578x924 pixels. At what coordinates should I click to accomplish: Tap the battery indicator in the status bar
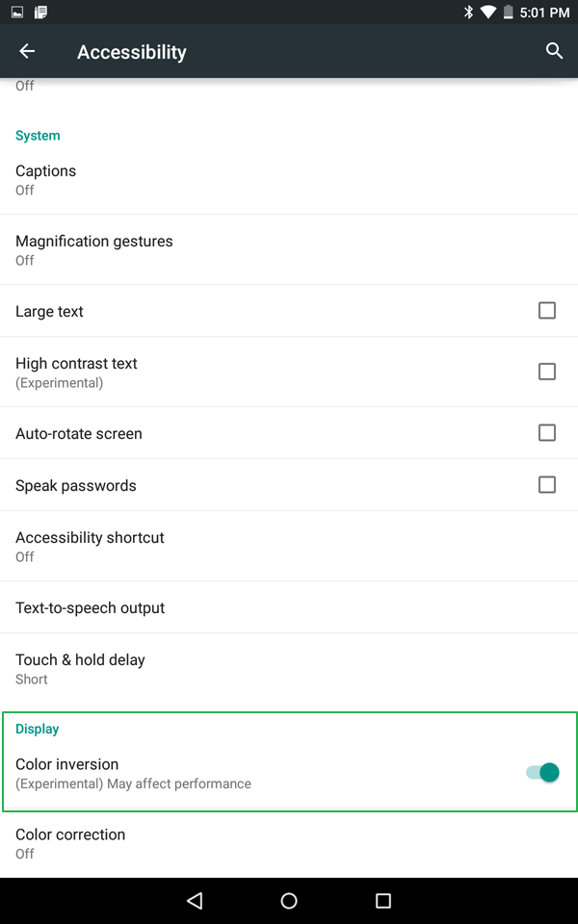pos(509,13)
